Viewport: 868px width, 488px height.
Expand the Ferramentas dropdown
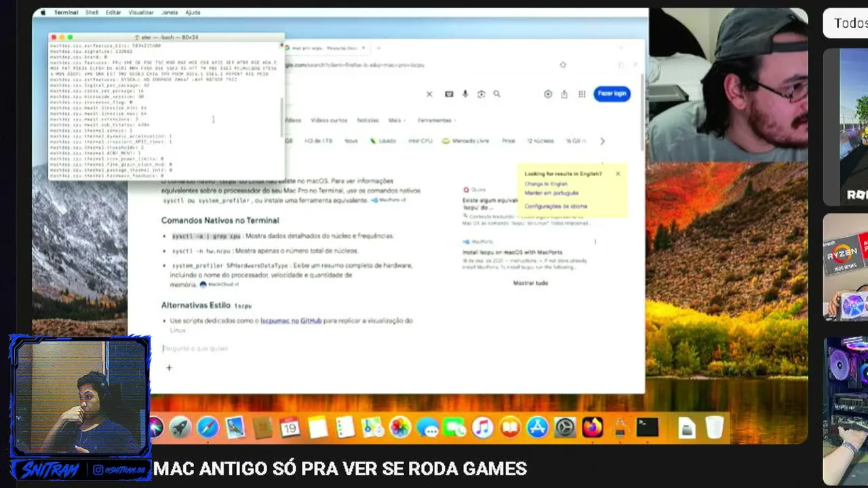(x=437, y=121)
